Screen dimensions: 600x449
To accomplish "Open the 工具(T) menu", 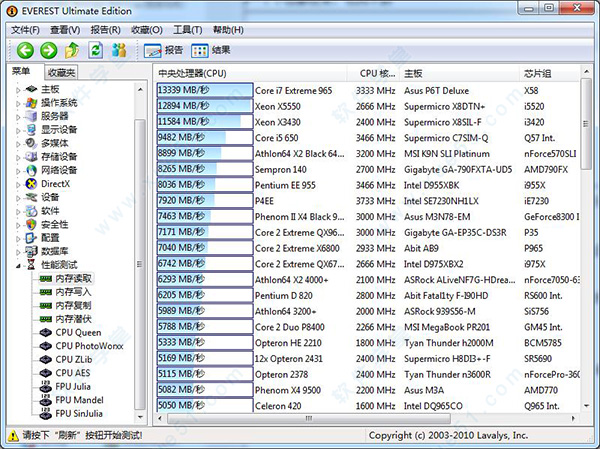I will (x=187, y=30).
